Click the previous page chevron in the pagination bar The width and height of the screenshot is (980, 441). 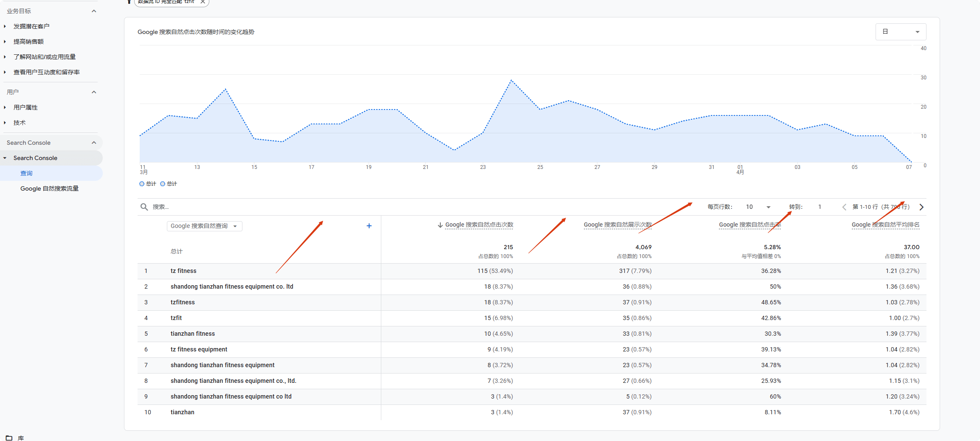point(844,207)
